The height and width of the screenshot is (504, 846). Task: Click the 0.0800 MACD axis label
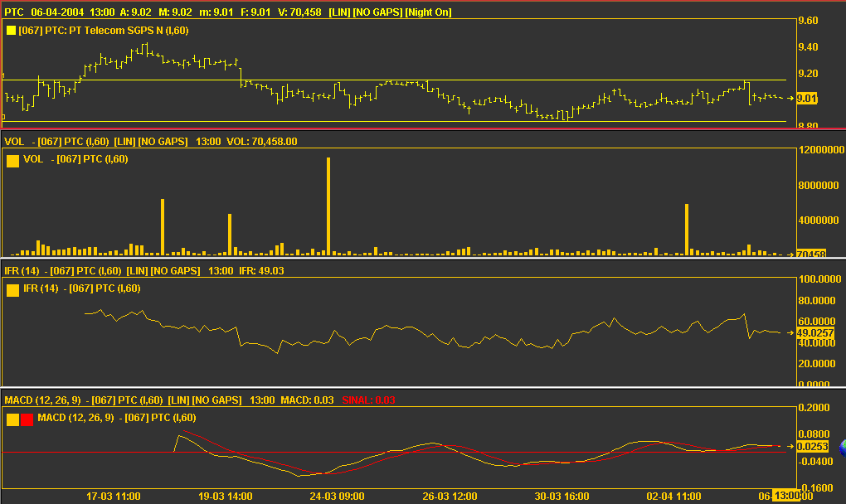(814, 434)
